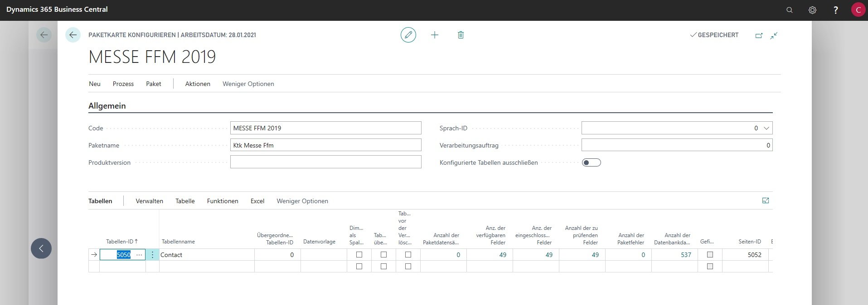
Task: Open the Aktionen menu
Action: 198,84
